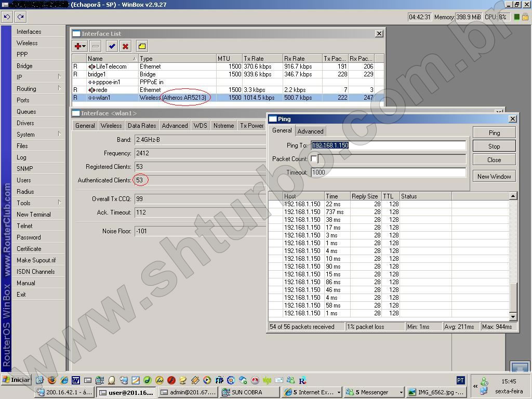Switch to the Data Rates tab

pos(142,126)
